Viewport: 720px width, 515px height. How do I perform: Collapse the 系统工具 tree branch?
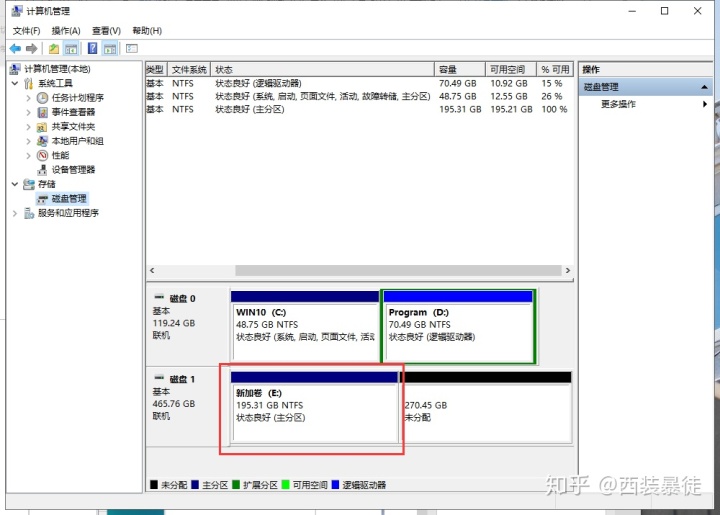point(15,83)
